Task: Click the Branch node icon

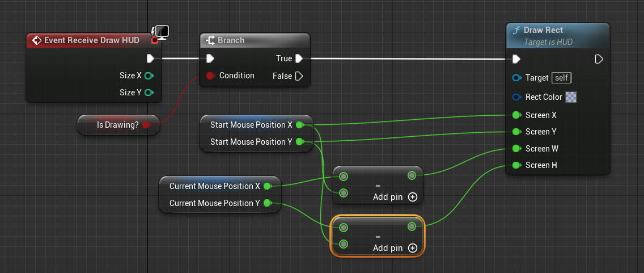Action: point(210,40)
